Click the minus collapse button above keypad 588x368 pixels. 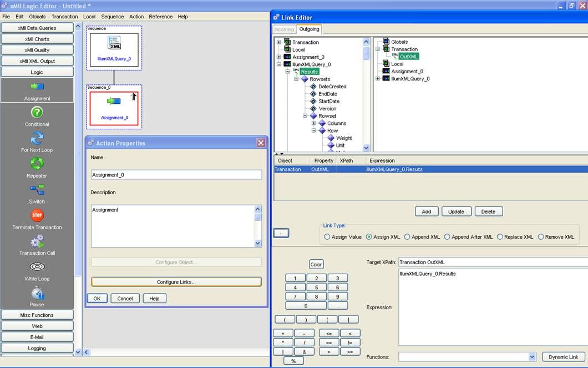[x=281, y=233]
